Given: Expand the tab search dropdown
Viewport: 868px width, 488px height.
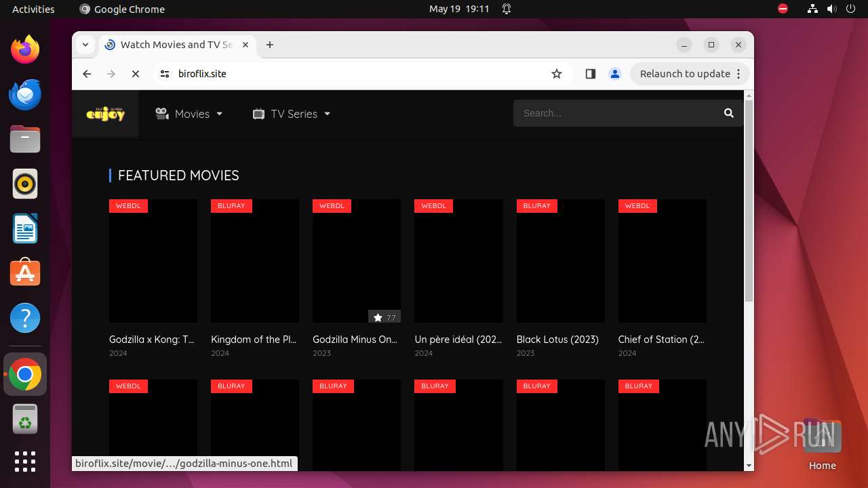Looking at the screenshot, I should pyautogui.click(x=85, y=45).
